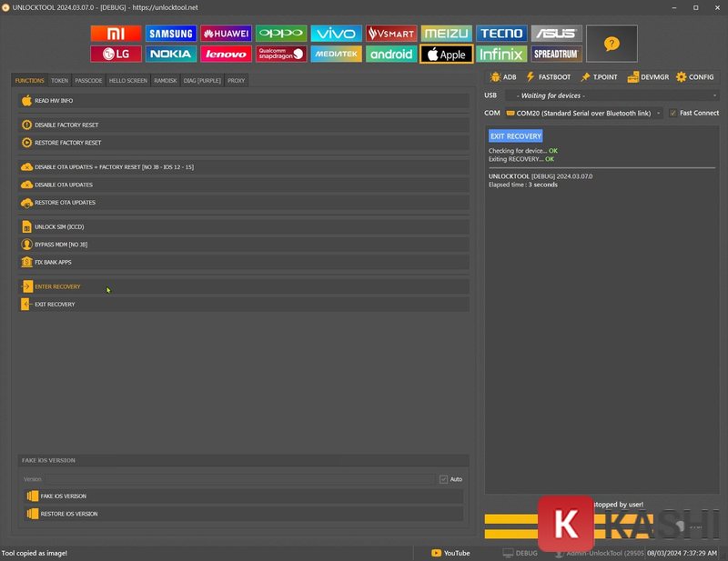Choose the Huawei brand icon
728x561 pixels.
226,34
